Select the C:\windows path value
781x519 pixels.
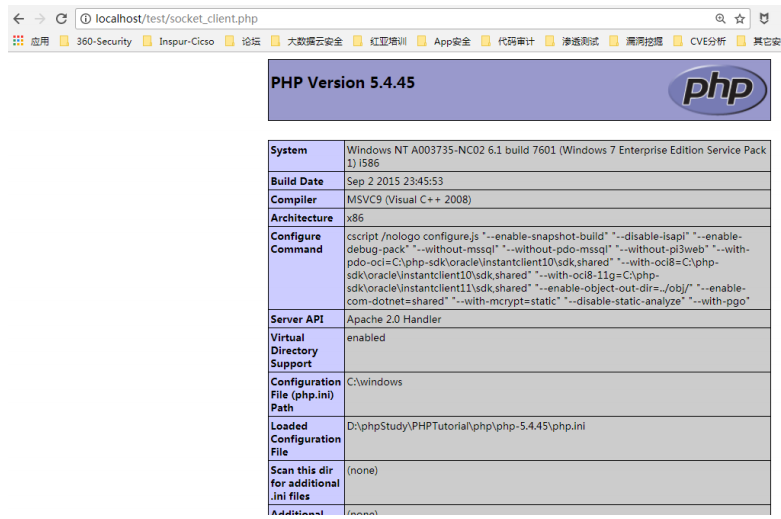[x=375, y=382]
